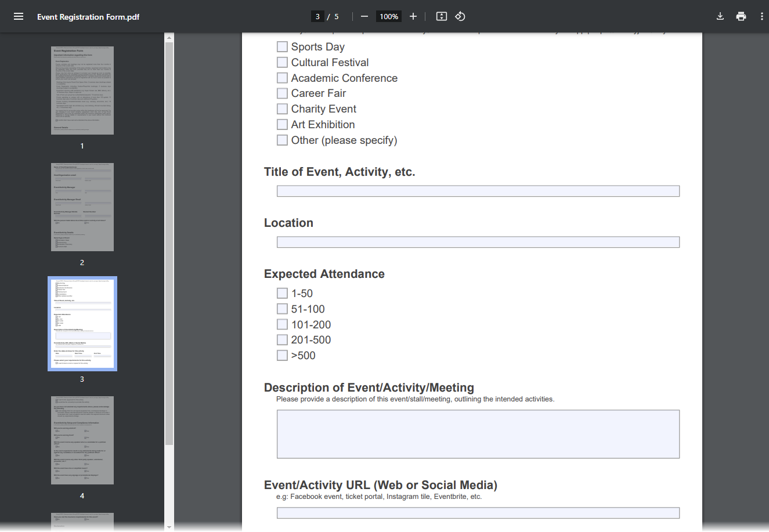Click the page number box in toolbar
Image resolution: width=769 pixels, height=532 pixels.
[x=317, y=16]
